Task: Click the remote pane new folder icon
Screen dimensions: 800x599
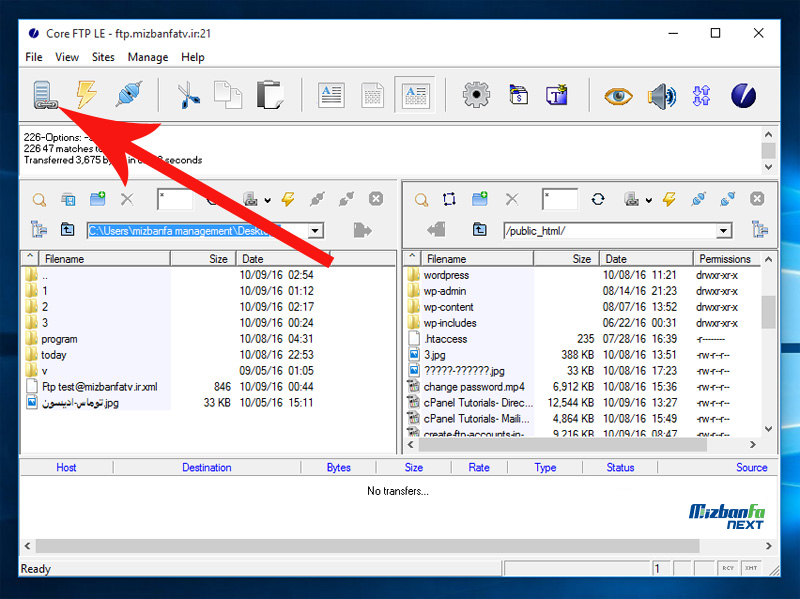Action: (480, 198)
